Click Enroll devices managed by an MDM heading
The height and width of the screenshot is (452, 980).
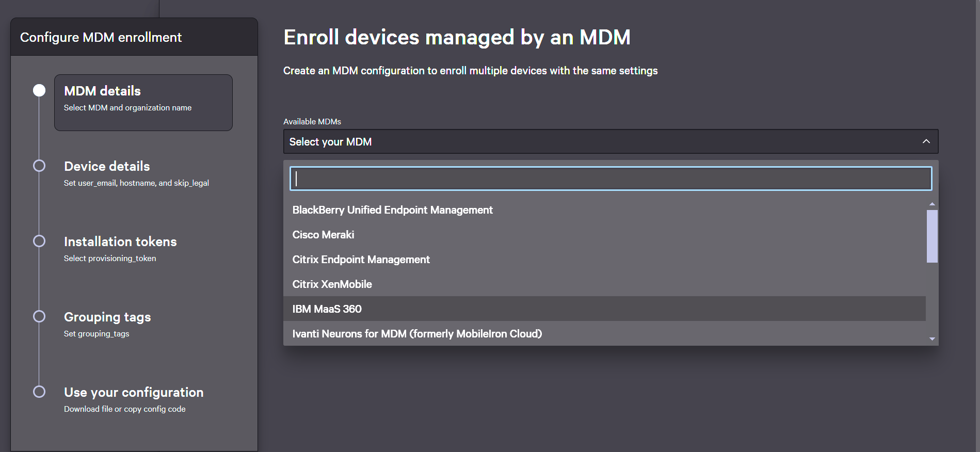[457, 37]
